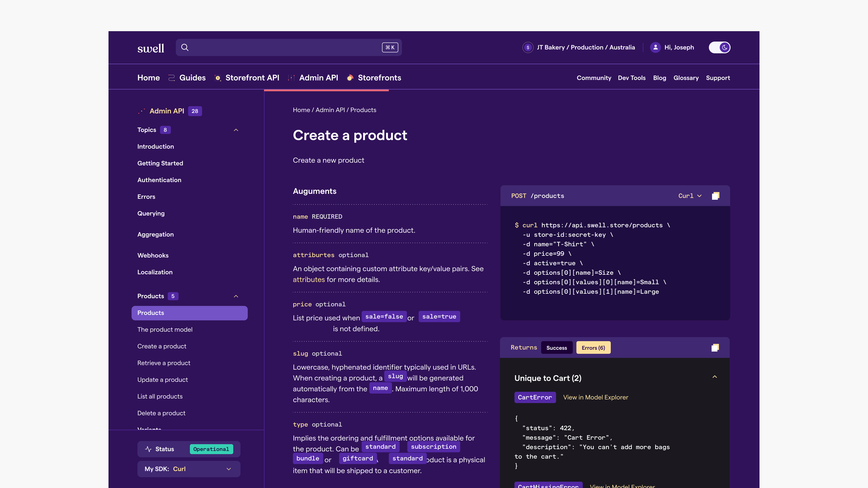Open the Errors topic
Screen dimensions: 868x488
click(x=146, y=197)
